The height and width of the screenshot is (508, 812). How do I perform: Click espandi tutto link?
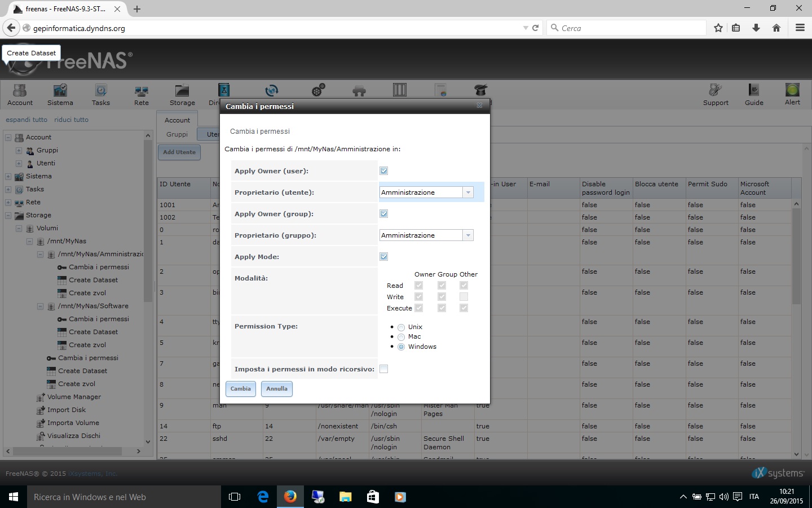pyautogui.click(x=27, y=120)
